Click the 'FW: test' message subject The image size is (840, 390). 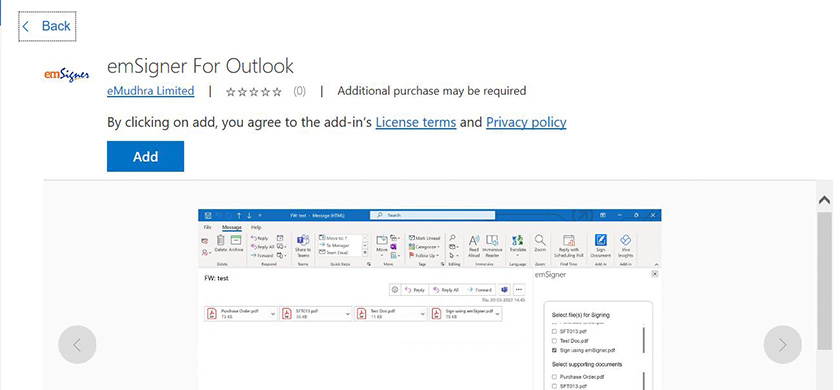click(x=216, y=278)
